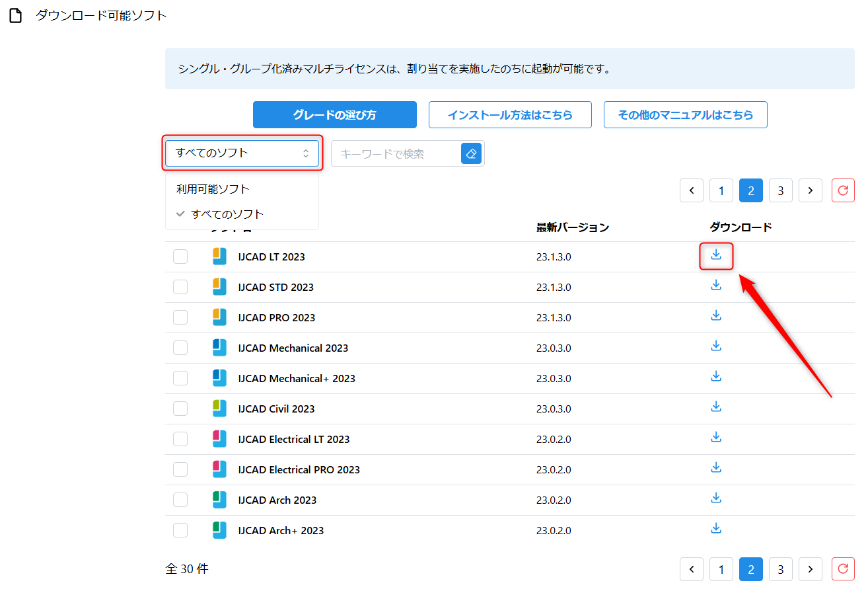The image size is (868, 593).
Task: Go to page 3 in bottom pagination
Action: point(781,569)
